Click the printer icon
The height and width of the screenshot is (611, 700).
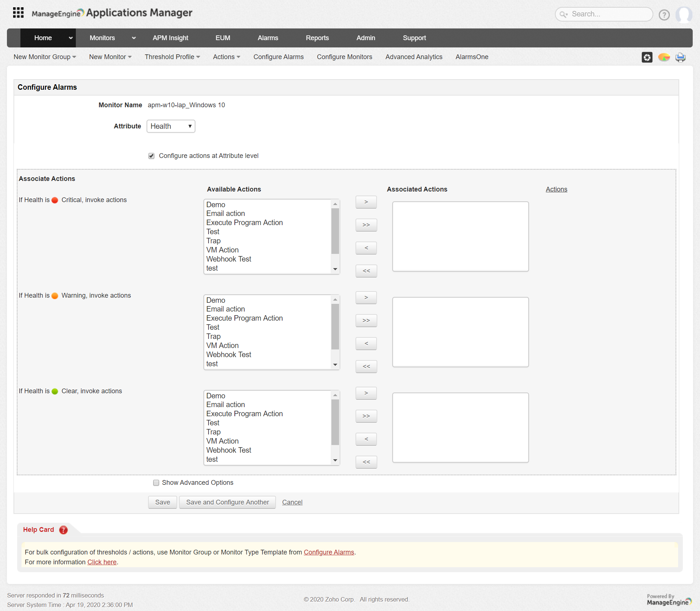(680, 57)
